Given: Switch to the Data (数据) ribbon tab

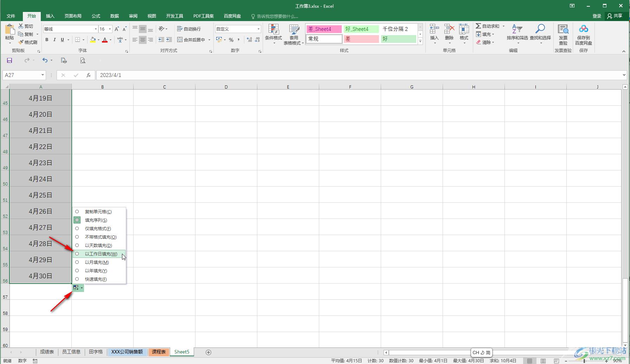Looking at the screenshot, I should tap(115, 16).
